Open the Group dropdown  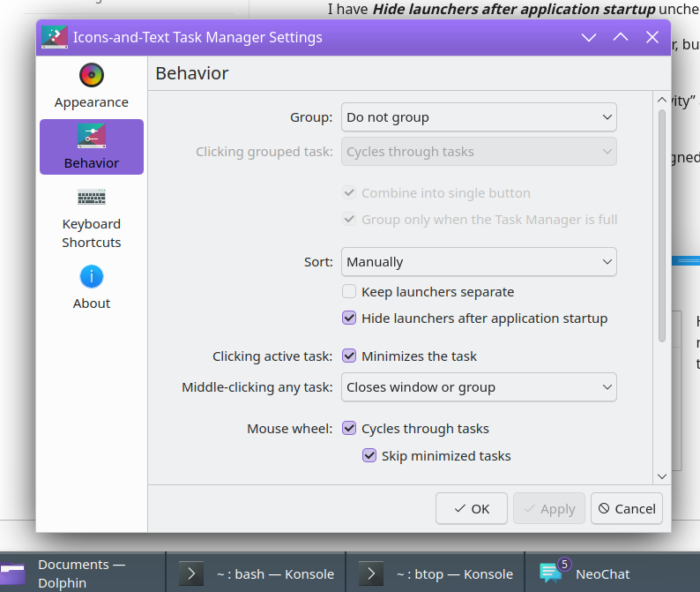tap(479, 117)
